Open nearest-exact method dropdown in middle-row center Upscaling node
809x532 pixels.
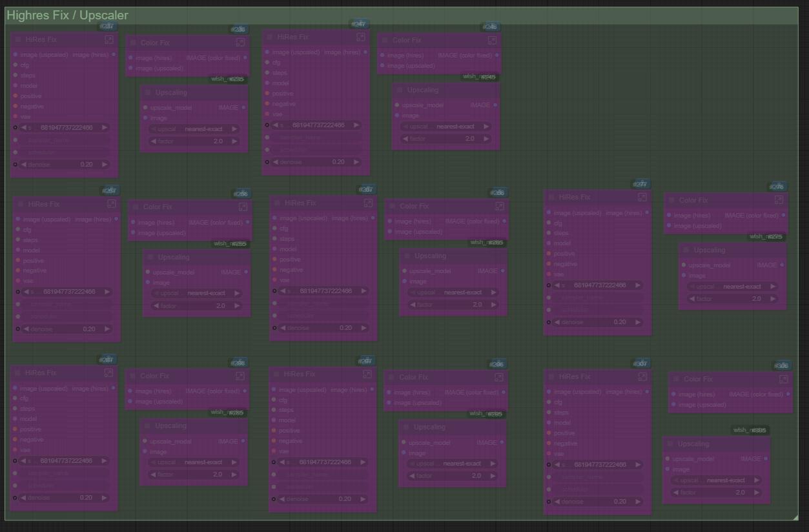point(454,292)
